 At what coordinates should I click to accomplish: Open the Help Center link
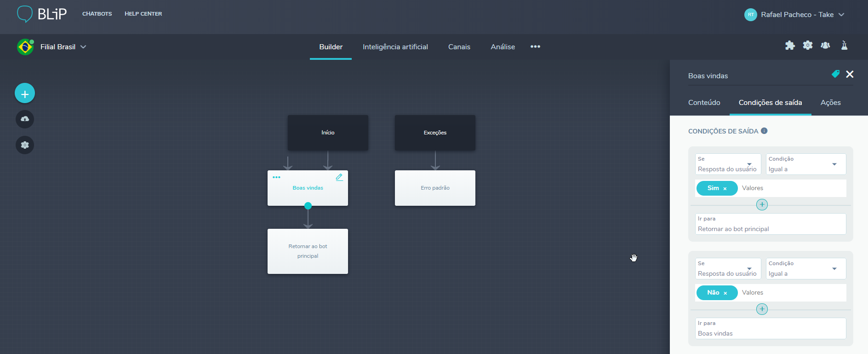tap(143, 14)
